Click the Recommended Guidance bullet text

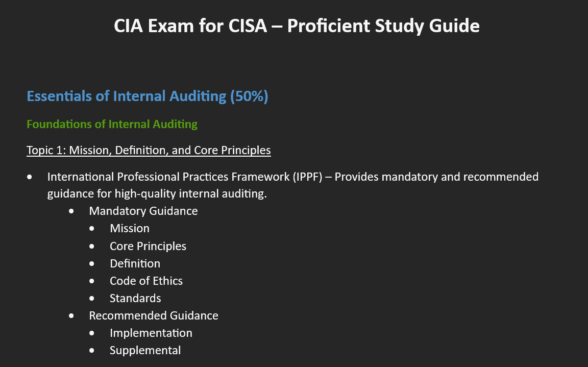[x=153, y=315]
